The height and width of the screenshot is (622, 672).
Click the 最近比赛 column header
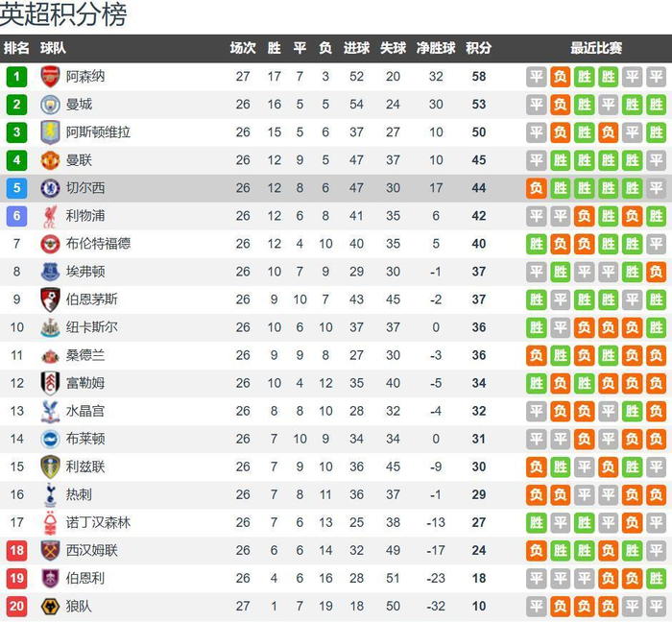(595, 48)
